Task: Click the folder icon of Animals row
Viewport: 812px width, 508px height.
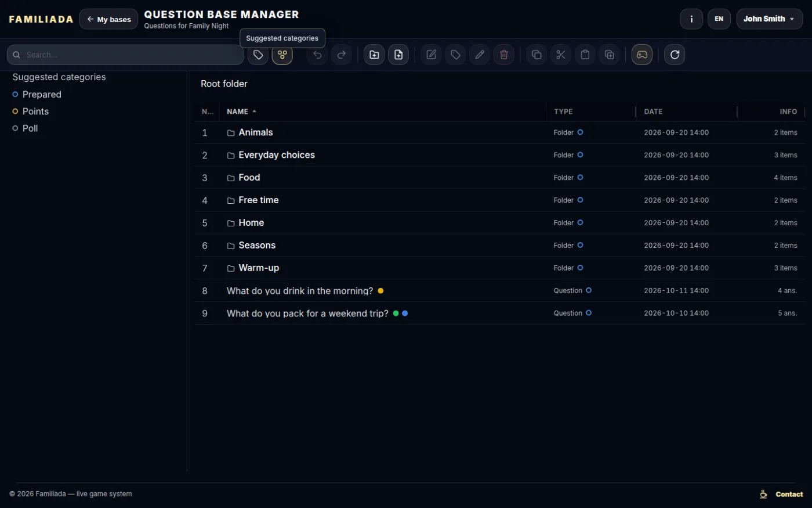Action: [x=231, y=133]
